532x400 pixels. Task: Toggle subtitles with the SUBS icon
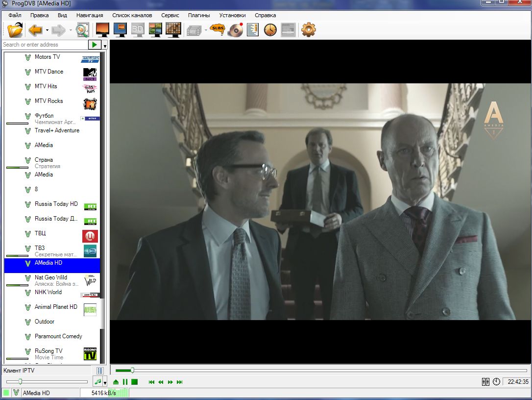[x=218, y=29]
